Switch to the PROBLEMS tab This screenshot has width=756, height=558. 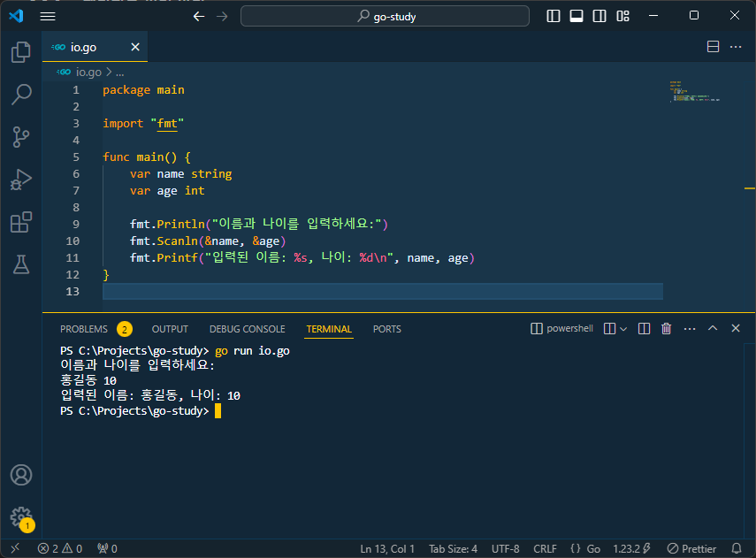pos(84,329)
